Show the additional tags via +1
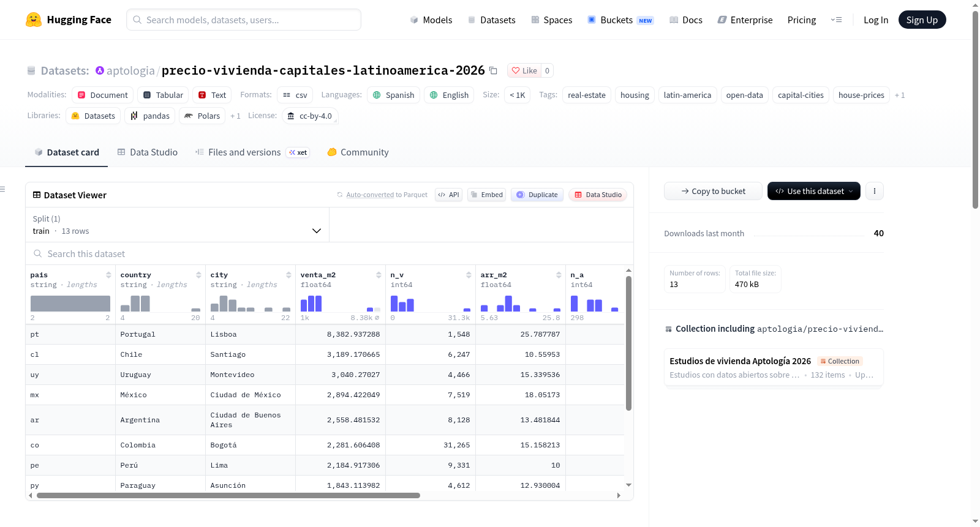The width and height of the screenshot is (980, 527). (x=900, y=95)
